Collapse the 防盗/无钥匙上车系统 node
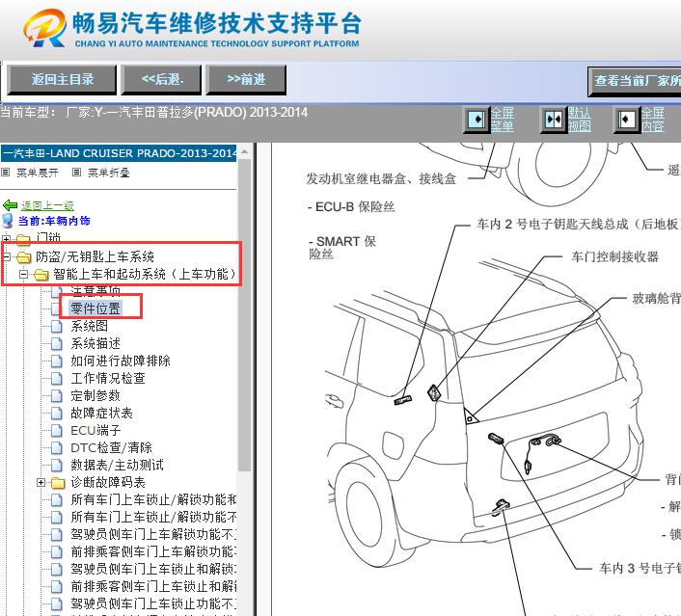Viewport: 681px width, 616px height. [6, 257]
